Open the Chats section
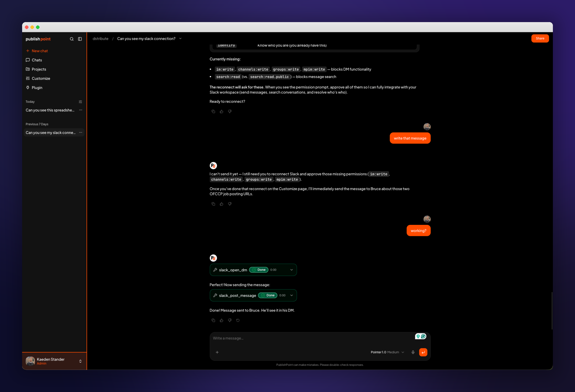This screenshot has height=392, width=575. coord(34,60)
